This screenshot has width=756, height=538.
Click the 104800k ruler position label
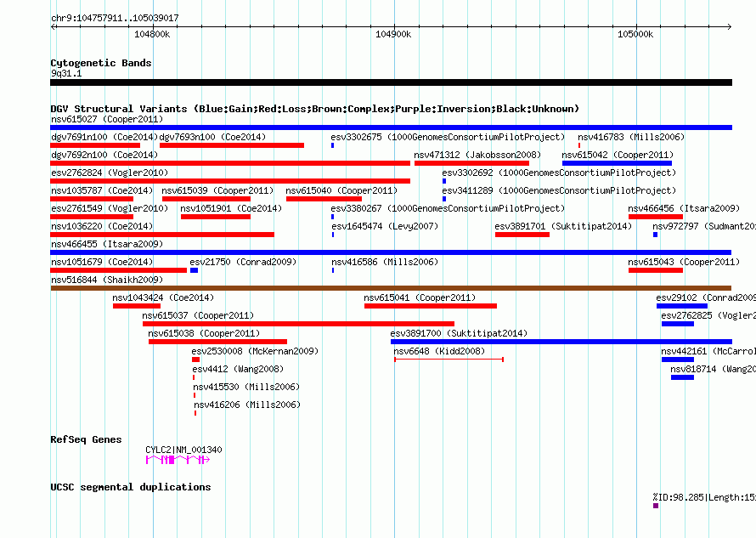click(x=152, y=34)
